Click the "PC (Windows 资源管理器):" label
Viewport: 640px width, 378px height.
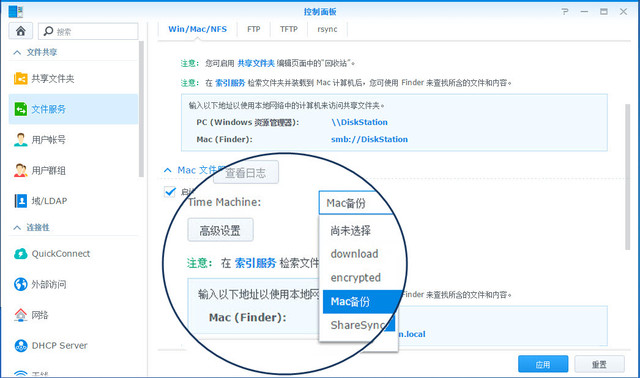point(248,122)
